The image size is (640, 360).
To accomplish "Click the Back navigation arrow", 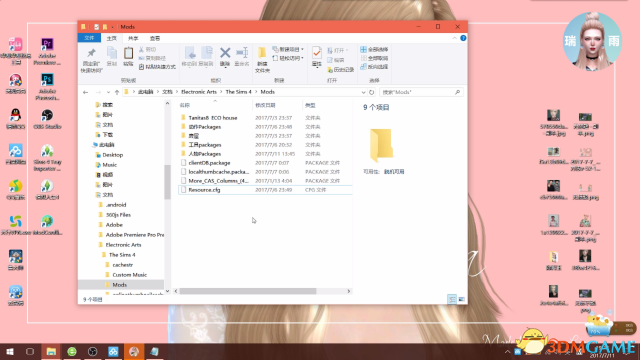I will click(x=85, y=92).
